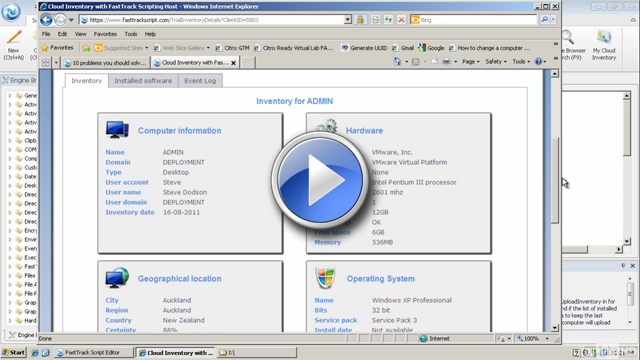Image resolution: width=640 pixels, height=360 pixels.
Task: Open the Edit menu
Action: (62, 34)
